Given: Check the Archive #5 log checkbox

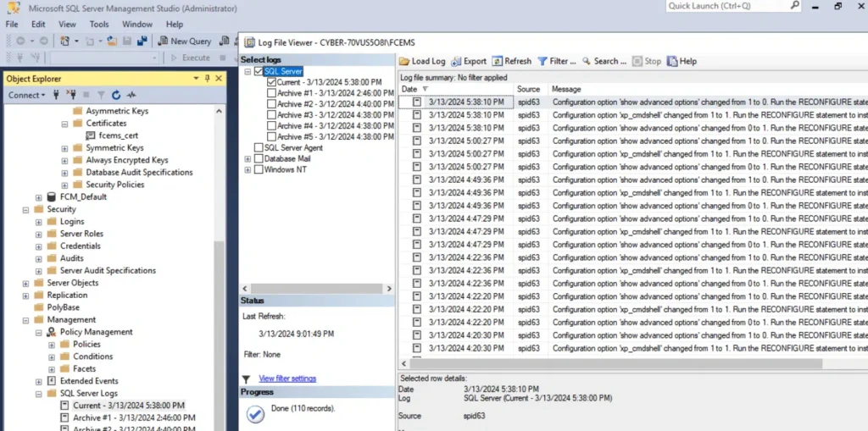Looking at the screenshot, I should 271,136.
